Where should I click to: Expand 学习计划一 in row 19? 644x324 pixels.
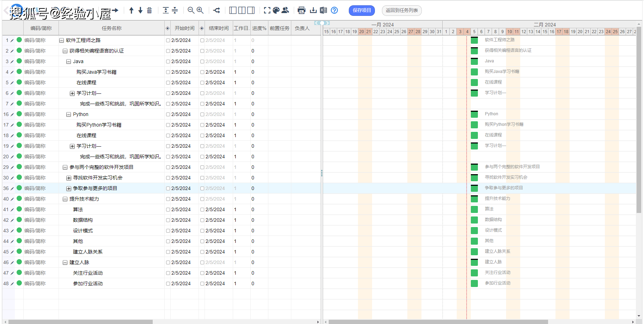[x=72, y=146]
